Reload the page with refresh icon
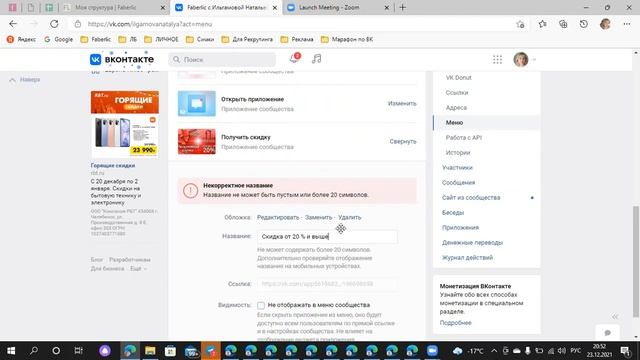Screen dimensions: 640x360 (x=54, y=24)
